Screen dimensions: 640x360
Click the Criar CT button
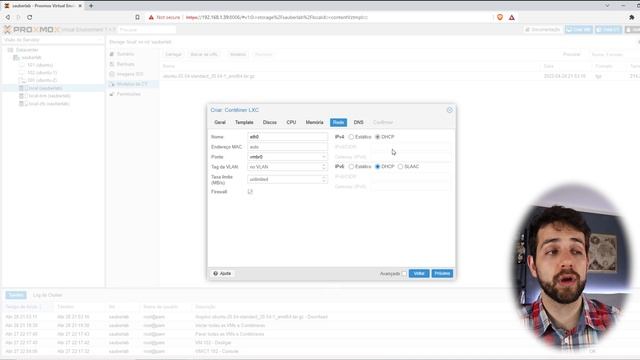609,29
